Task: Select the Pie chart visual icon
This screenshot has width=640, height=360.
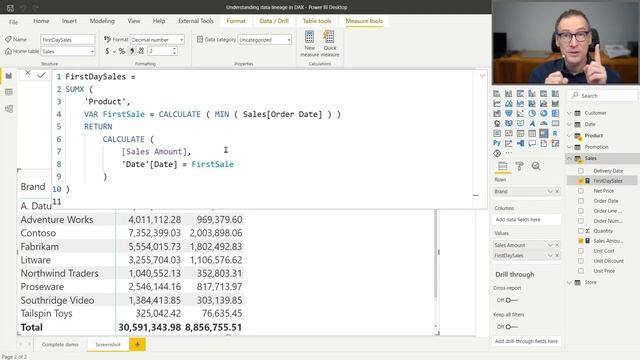Action: 532,113
